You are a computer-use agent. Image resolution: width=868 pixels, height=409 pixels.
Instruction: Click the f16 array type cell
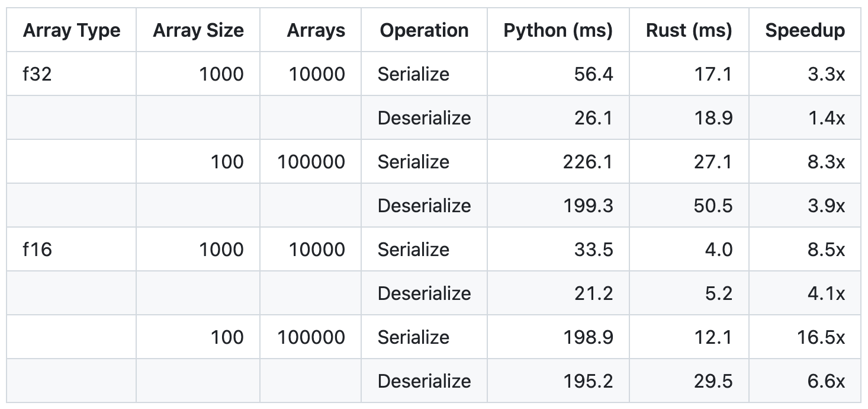coord(37,250)
